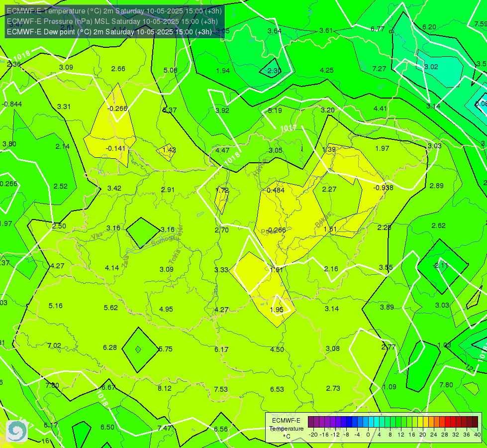This screenshot has height=448, width=487.
Task: Click the dew point value 3.55
Action: tap(386, 267)
